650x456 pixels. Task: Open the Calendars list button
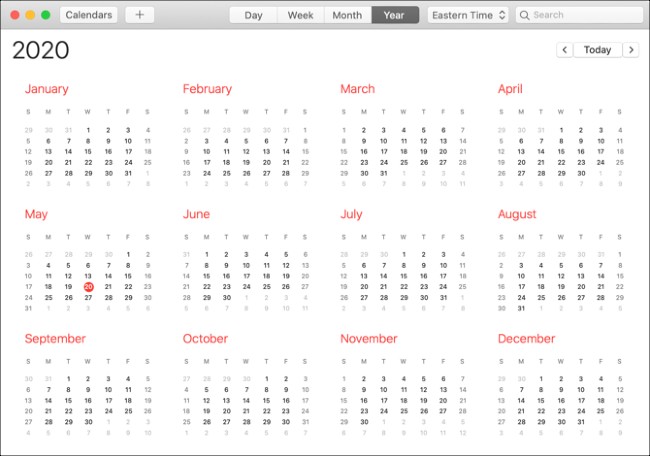89,15
